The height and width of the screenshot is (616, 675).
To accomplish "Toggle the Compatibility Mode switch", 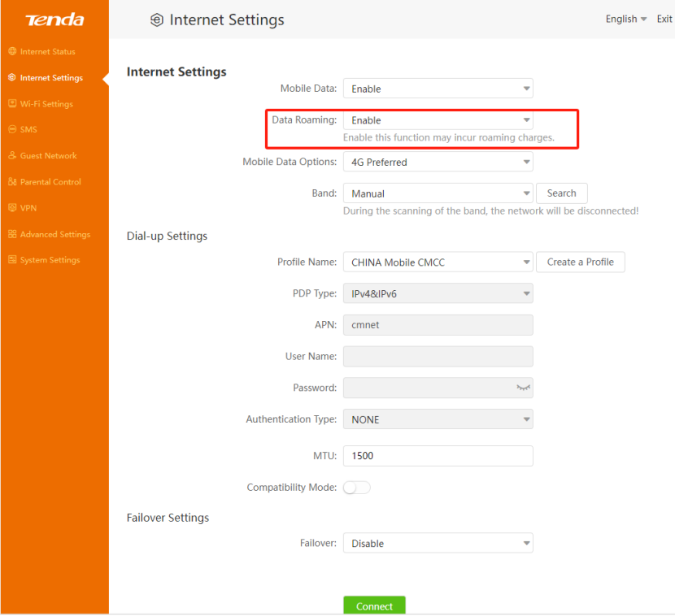I will point(357,488).
